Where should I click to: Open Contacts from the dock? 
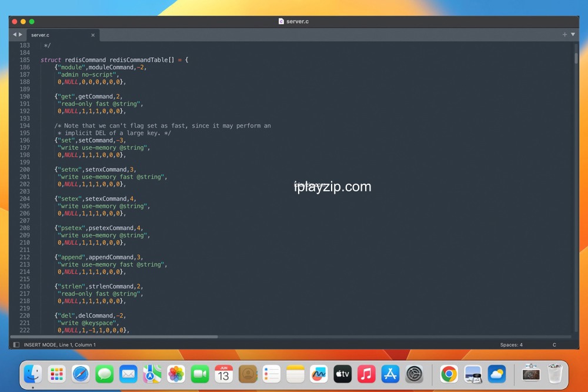click(x=248, y=374)
